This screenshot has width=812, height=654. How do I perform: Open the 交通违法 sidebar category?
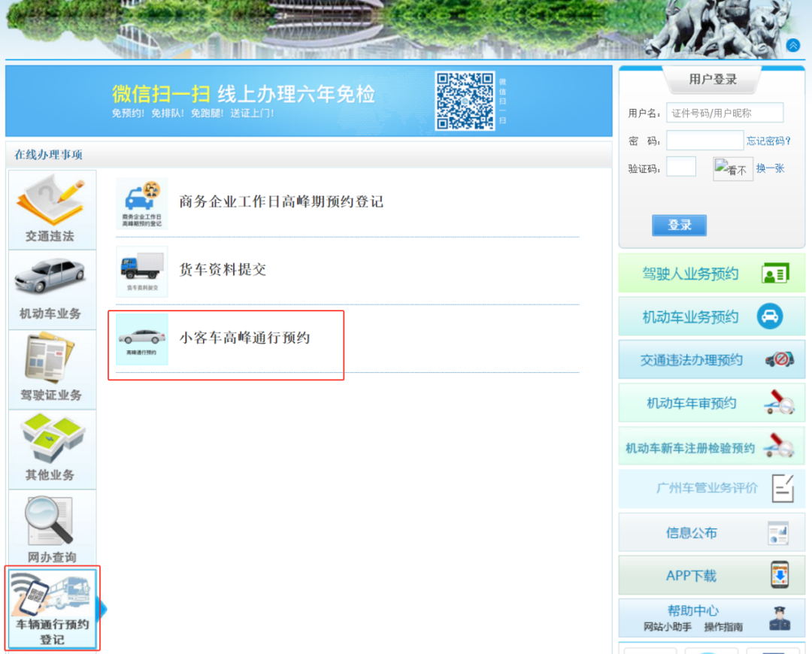click(x=51, y=210)
